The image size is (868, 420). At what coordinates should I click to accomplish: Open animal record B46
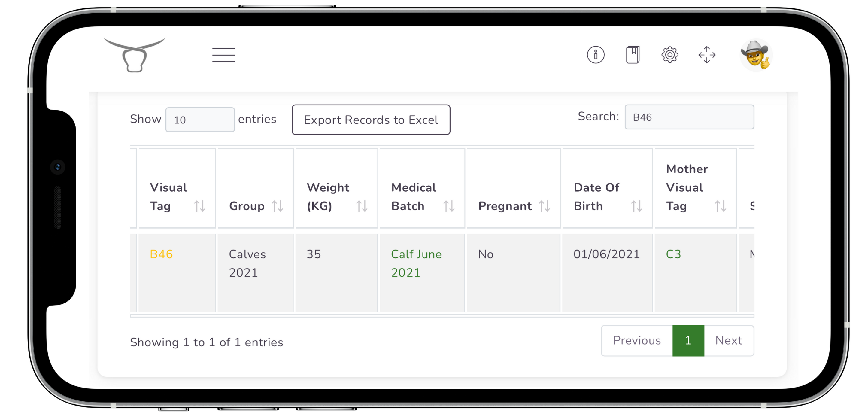pos(161,254)
